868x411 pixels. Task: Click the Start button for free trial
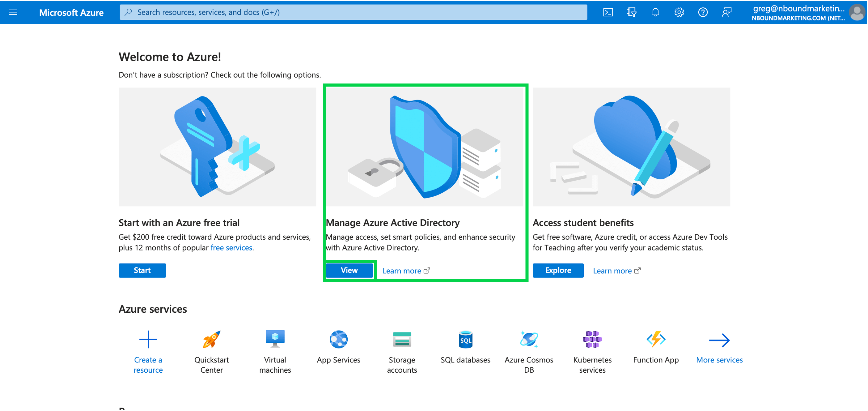click(142, 270)
